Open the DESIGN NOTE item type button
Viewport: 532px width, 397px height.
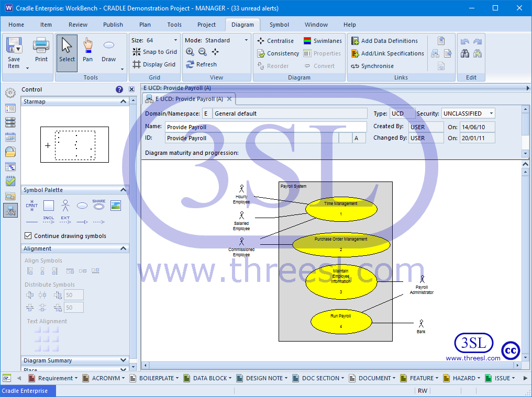click(262, 378)
